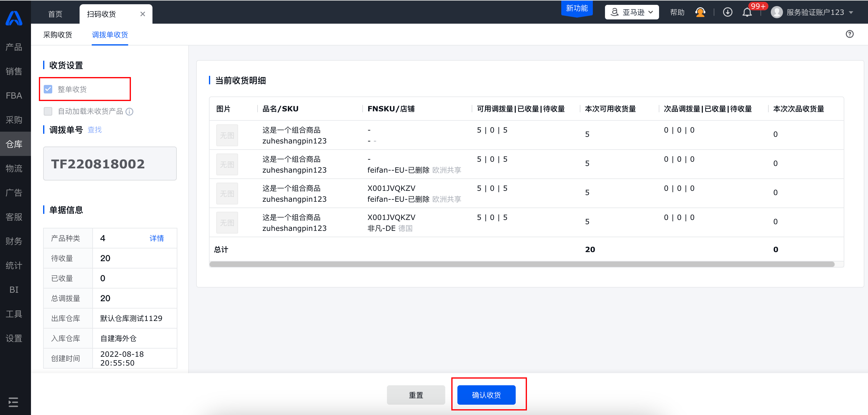
Task: Click the info icon beside 自动加载未收货产品
Action: coord(129,111)
